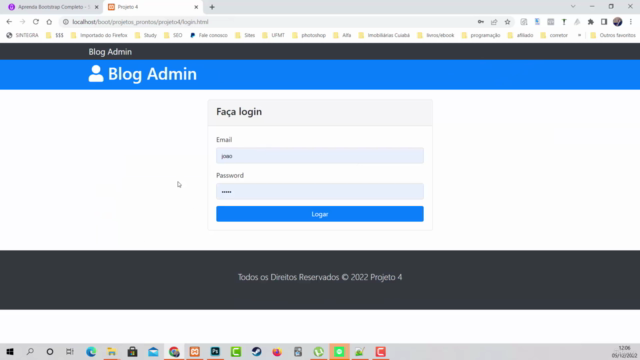The height and width of the screenshot is (360, 640).
Task: Focus the Password input field
Action: [x=320, y=191]
